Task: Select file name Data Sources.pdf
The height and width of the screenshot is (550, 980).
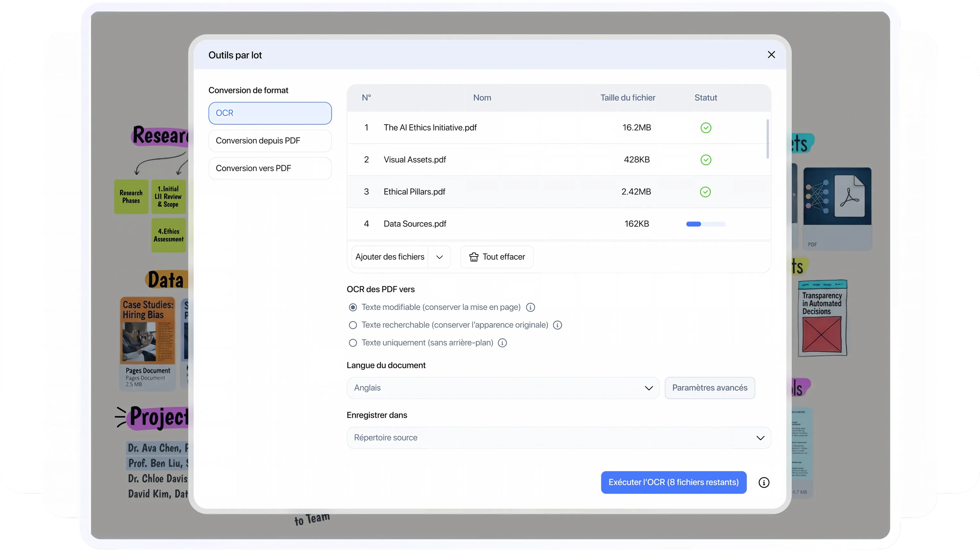Action: pos(415,224)
